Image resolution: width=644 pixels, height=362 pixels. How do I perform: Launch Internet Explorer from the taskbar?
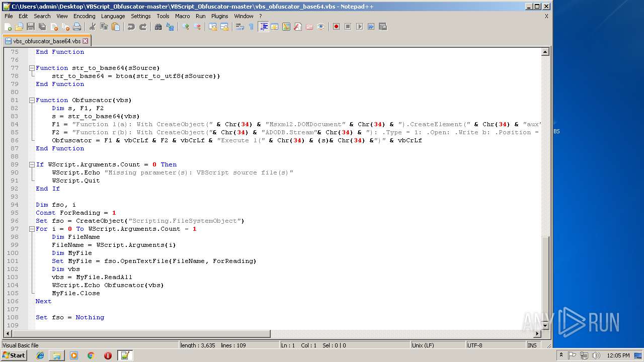[40, 355]
